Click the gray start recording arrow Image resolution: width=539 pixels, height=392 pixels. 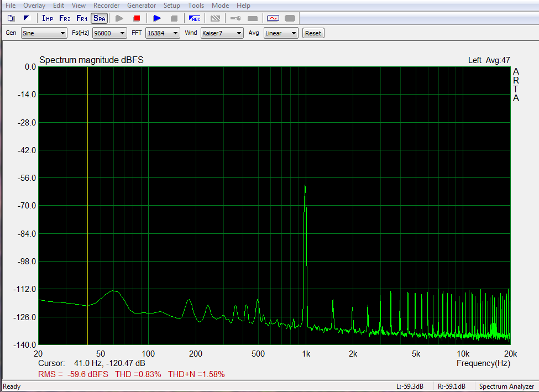point(119,18)
